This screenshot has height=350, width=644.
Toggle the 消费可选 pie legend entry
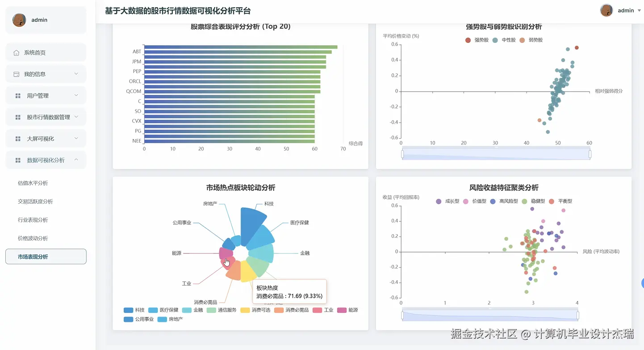coord(255,310)
